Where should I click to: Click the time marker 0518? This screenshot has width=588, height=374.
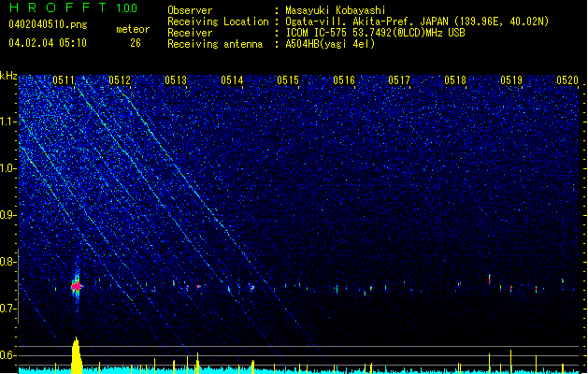click(x=455, y=80)
